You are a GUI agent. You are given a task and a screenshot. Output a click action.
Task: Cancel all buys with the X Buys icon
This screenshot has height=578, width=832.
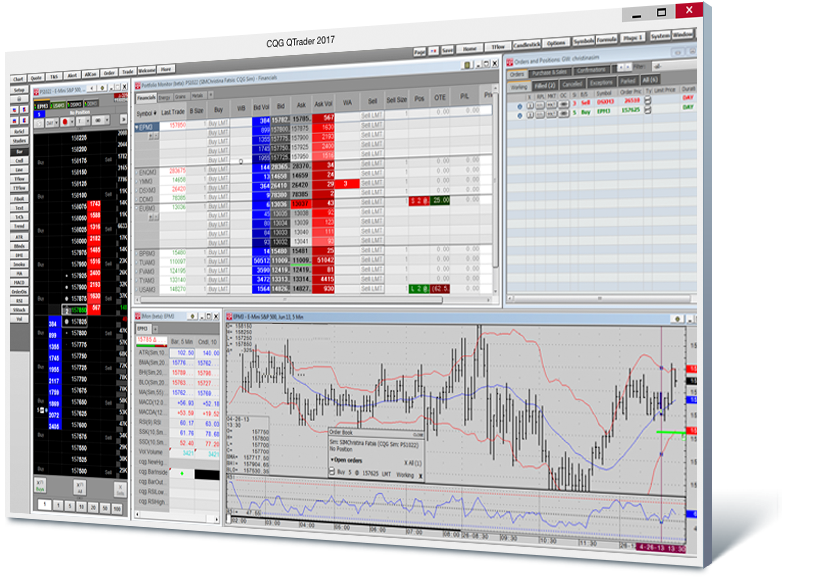click(41, 484)
